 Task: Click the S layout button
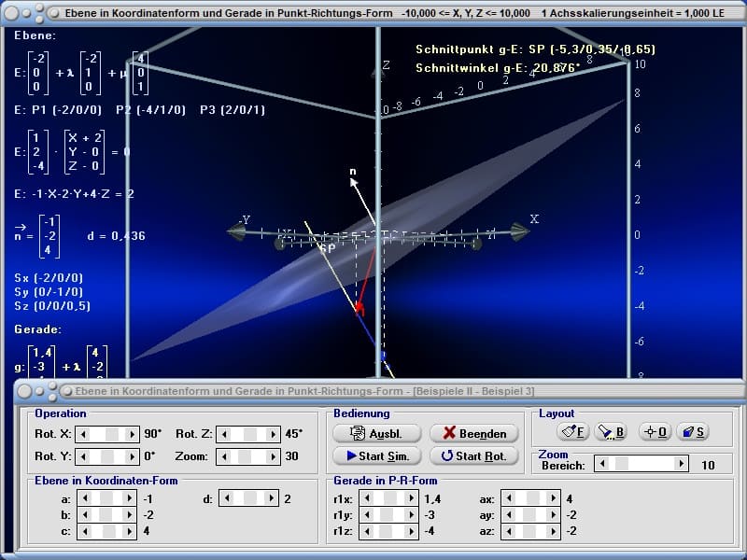click(693, 431)
